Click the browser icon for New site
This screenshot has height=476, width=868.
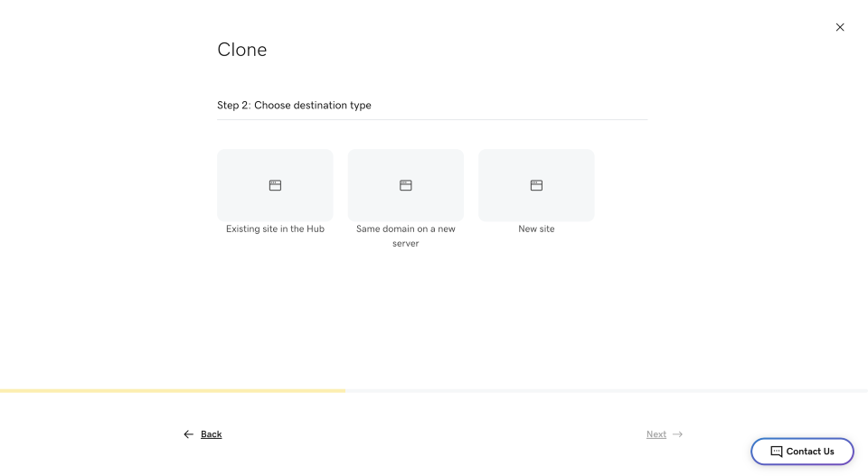click(x=536, y=185)
